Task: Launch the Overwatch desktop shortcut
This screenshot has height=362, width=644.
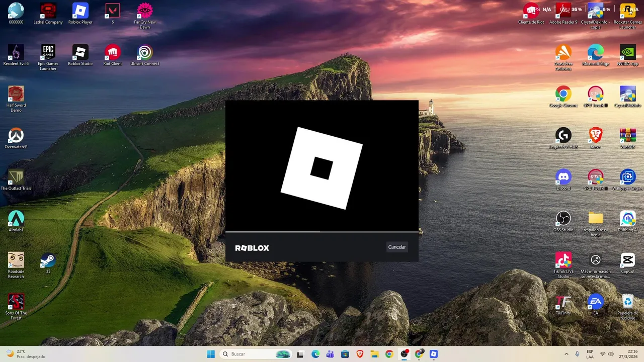Action: (16, 138)
